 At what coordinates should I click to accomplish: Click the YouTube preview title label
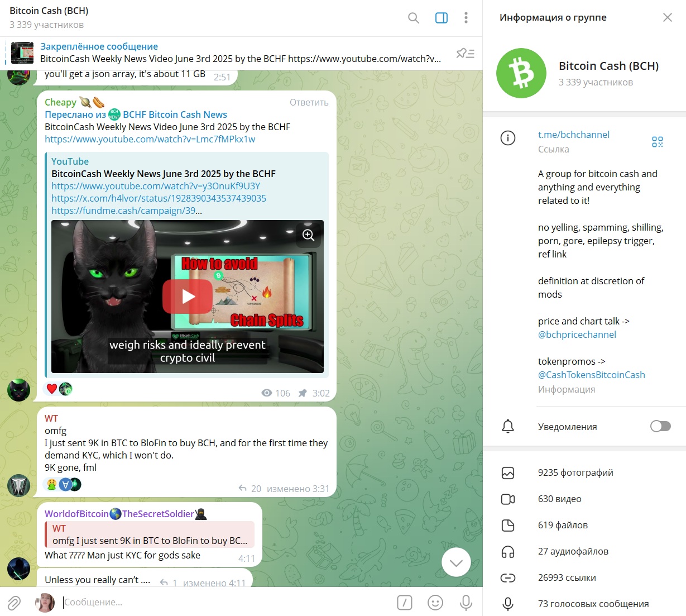coord(70,161)
